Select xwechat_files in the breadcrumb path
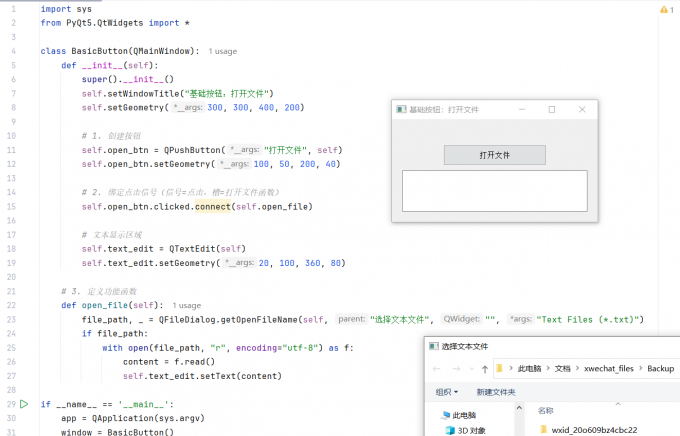 609,368
